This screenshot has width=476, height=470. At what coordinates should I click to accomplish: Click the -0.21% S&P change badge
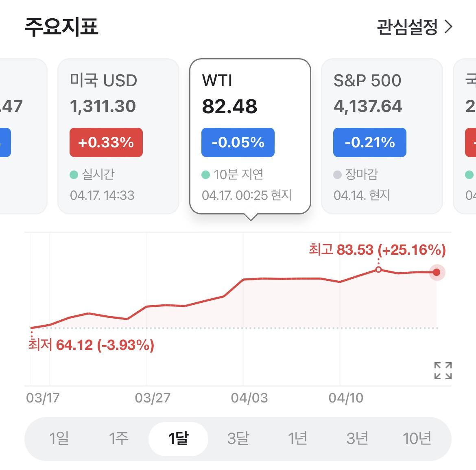coord(370,142)
